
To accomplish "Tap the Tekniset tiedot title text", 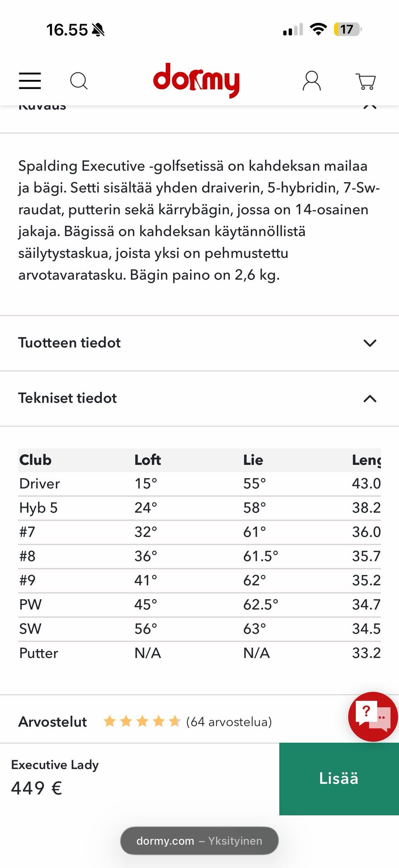I will pos(68,398).
